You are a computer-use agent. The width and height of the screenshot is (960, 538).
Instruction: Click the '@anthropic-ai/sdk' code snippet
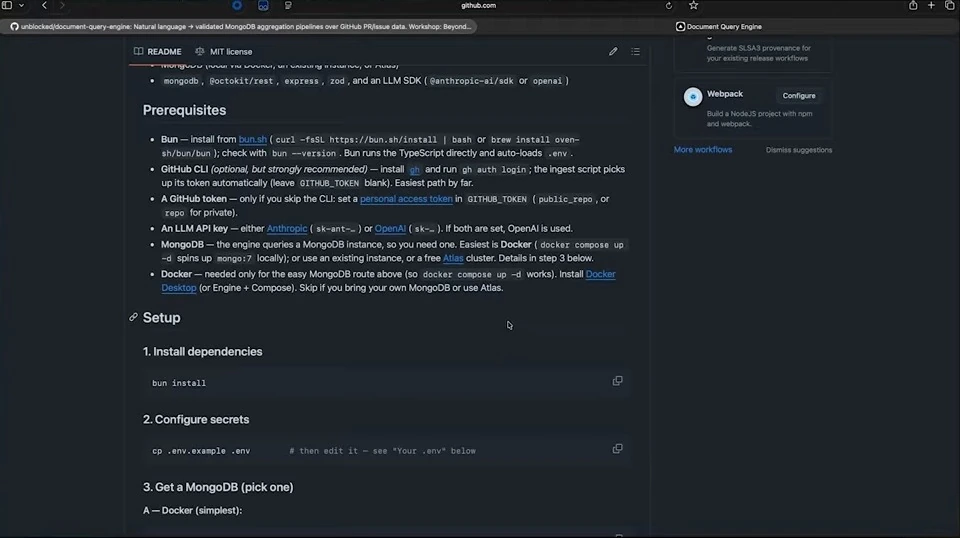(471, 81)
